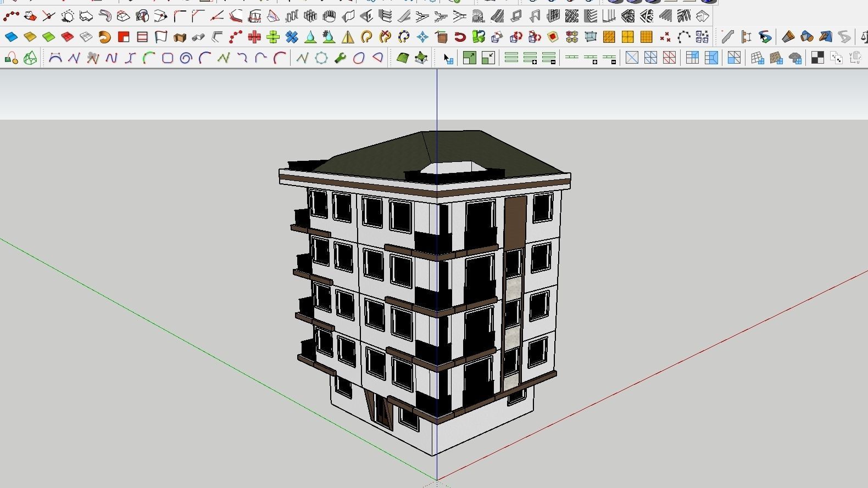Click the pyramid taper tool icon
The image size is (868, 488).
(x=273, y=16)
